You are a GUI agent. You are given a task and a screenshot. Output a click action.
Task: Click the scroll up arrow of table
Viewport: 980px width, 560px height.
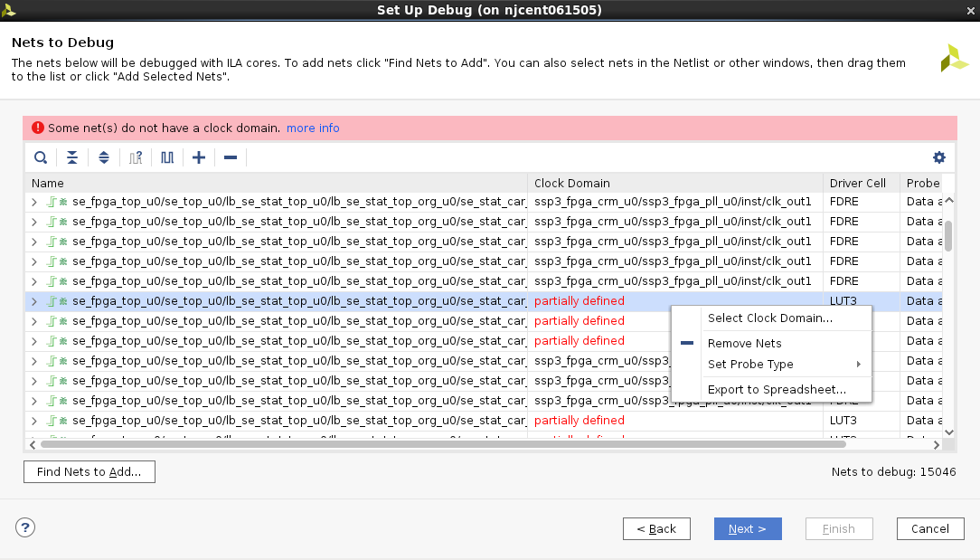pyautogui.click(x=948, y=200)
